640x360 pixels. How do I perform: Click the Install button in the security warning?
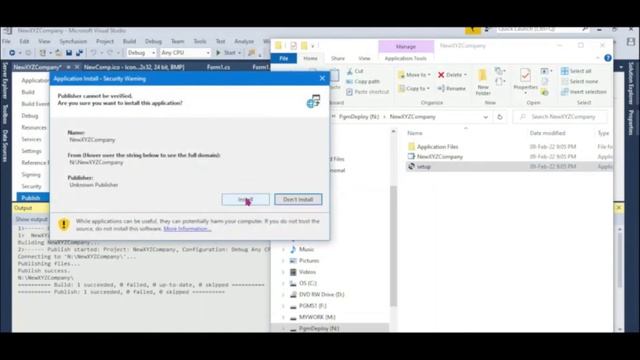(x=245, y=199)
